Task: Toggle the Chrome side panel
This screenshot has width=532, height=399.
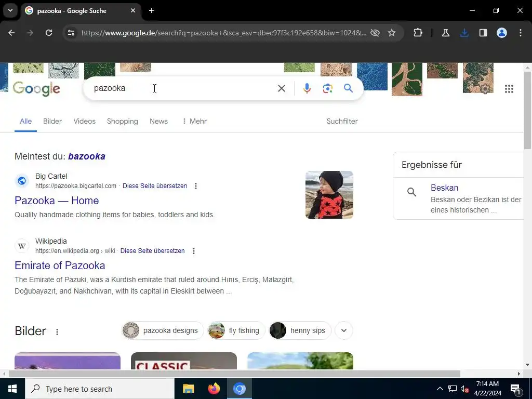Action: [483, 33]
